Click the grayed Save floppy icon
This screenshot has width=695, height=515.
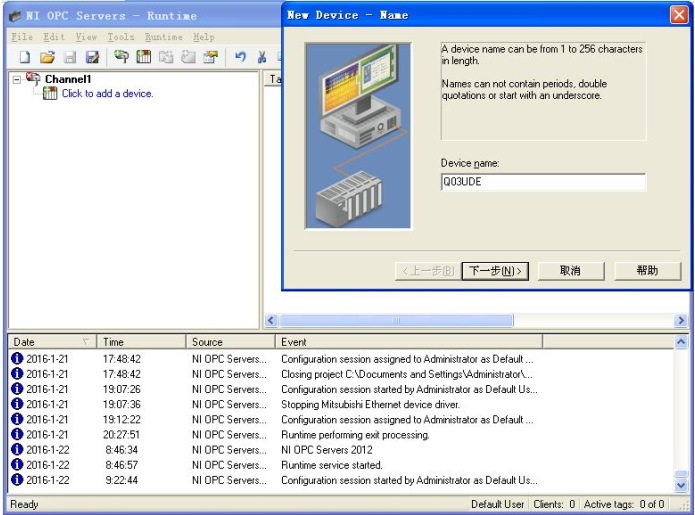point(70,57)
